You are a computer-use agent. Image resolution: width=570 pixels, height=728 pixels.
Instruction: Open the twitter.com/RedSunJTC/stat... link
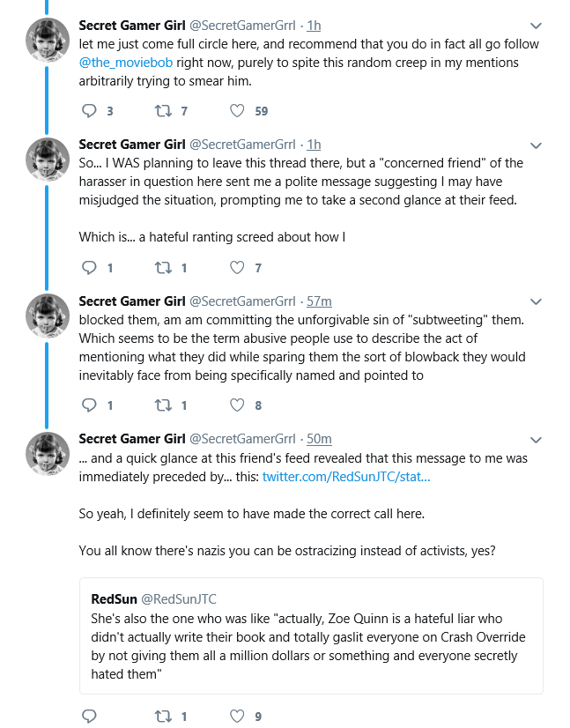346,477
